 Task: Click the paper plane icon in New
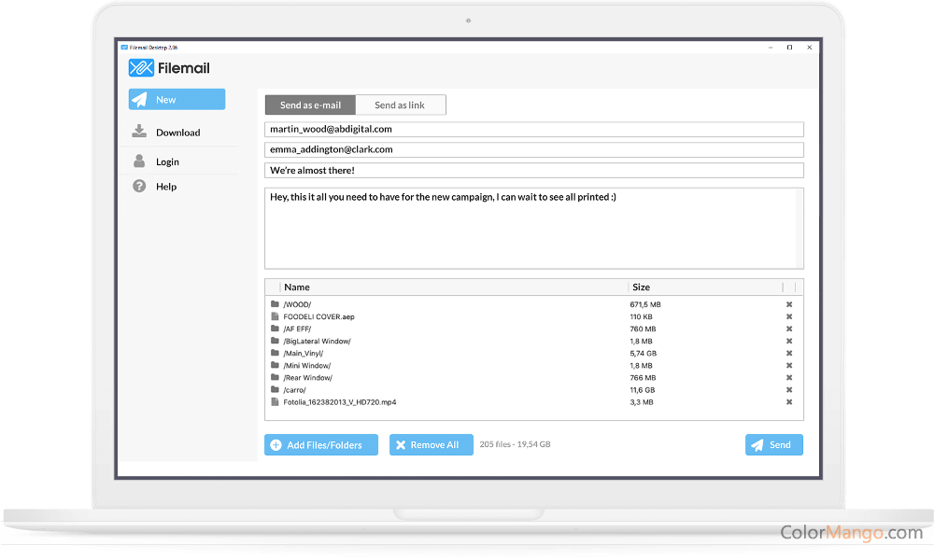point(139,99)
